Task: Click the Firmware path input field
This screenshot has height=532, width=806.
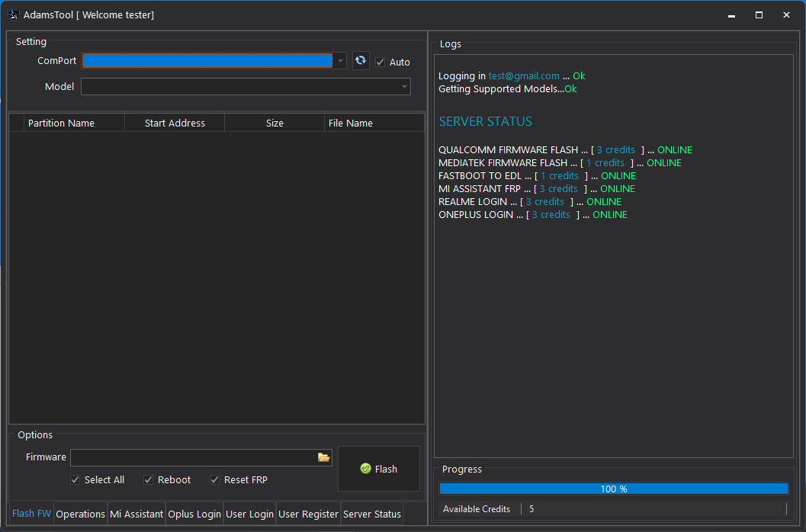Action: click(x=194, y=457)
